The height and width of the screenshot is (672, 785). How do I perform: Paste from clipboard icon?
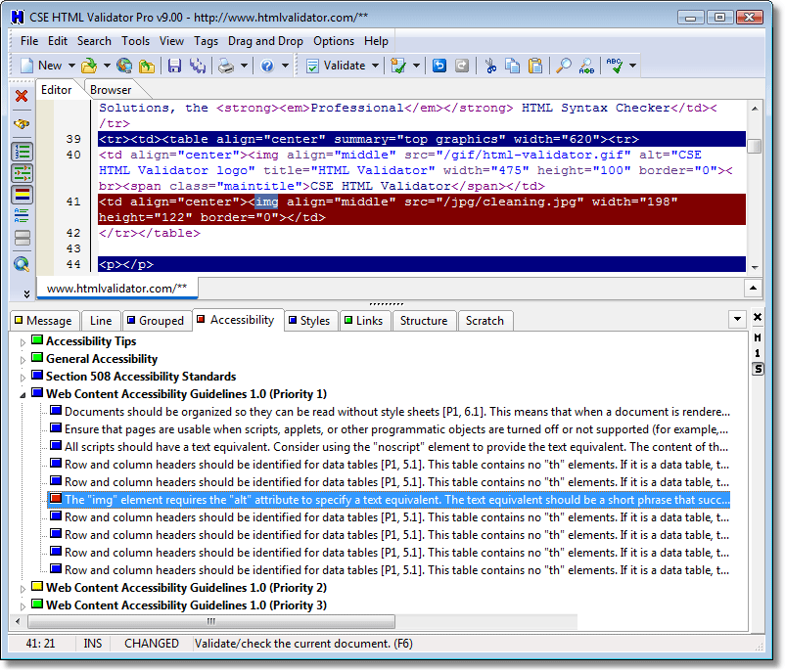[535, 66]
